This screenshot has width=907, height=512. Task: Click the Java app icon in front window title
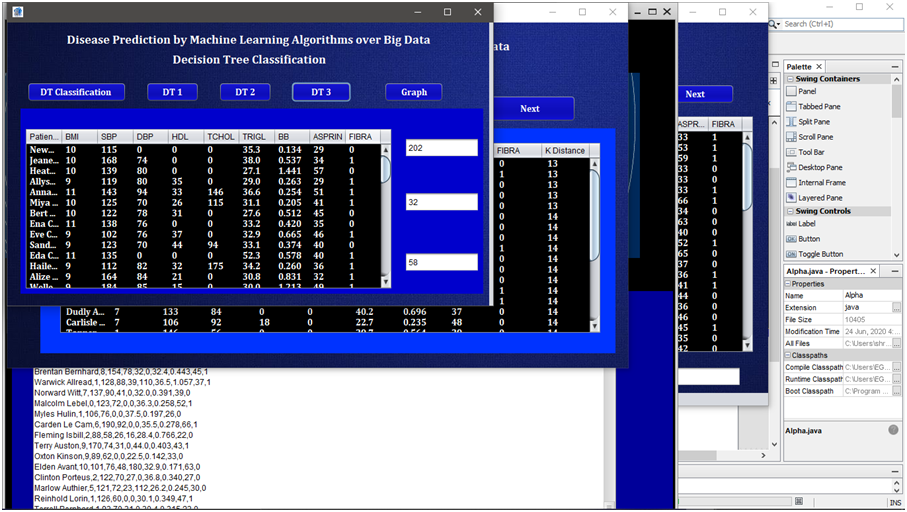tap(18, 12)
